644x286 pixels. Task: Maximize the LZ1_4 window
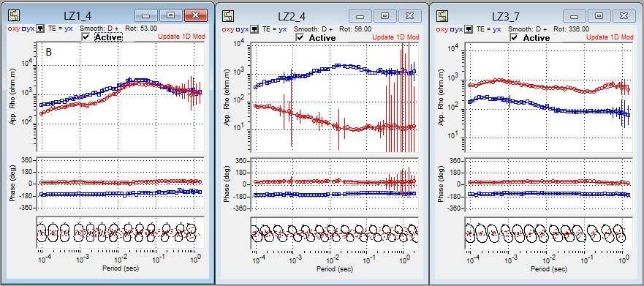tap(171, 15)
